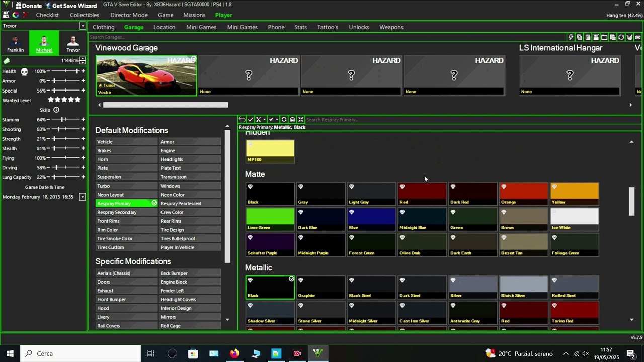The height and width of the screenshot is (362, 644).
Task: Click the save disk garage toolbar icon
Action: [596, 37]
